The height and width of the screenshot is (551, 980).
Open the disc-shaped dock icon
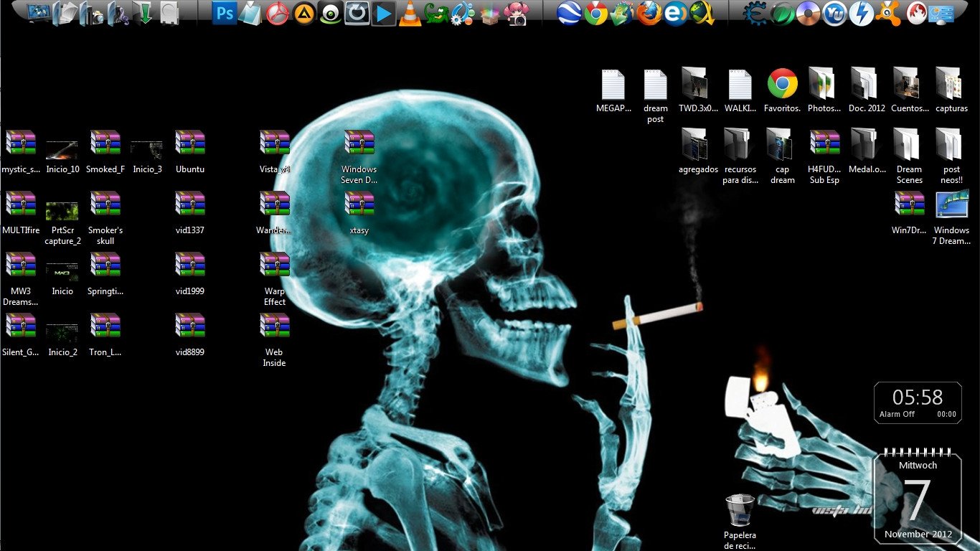tap(808, 13)
